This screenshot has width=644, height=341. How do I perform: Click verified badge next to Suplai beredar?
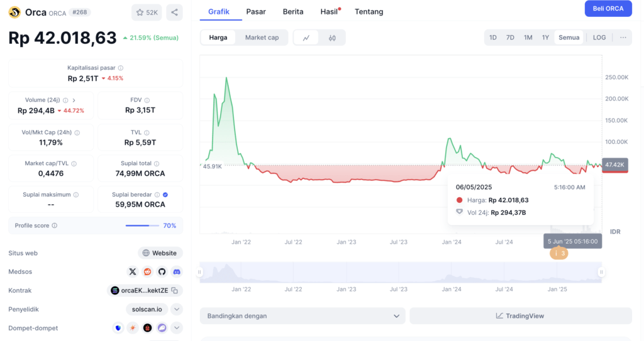(165, 195)
